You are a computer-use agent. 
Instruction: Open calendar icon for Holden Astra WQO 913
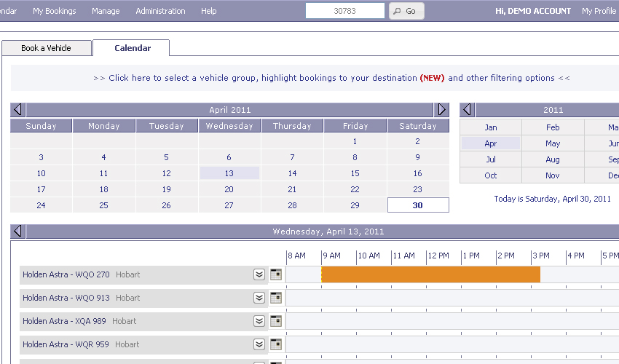275,298
